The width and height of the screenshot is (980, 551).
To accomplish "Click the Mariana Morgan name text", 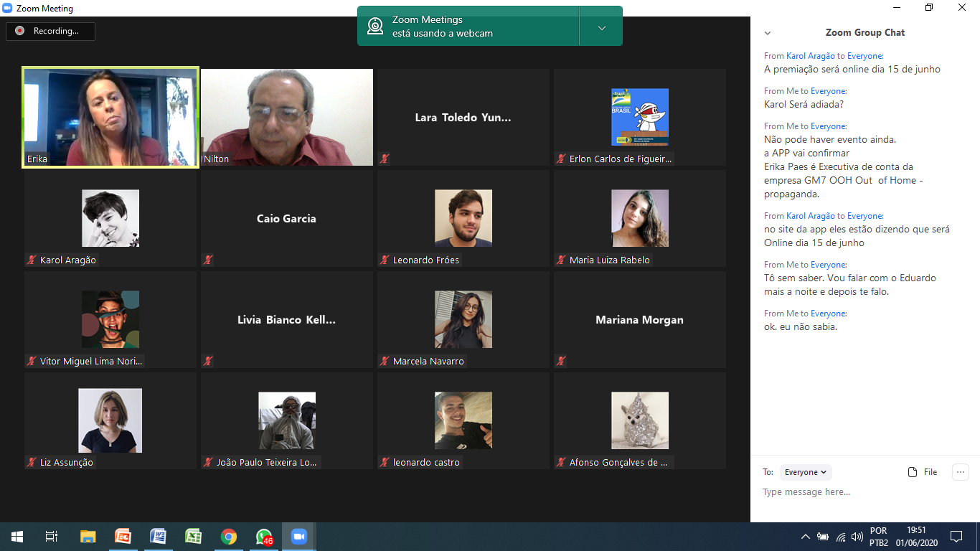I will 639,320.
